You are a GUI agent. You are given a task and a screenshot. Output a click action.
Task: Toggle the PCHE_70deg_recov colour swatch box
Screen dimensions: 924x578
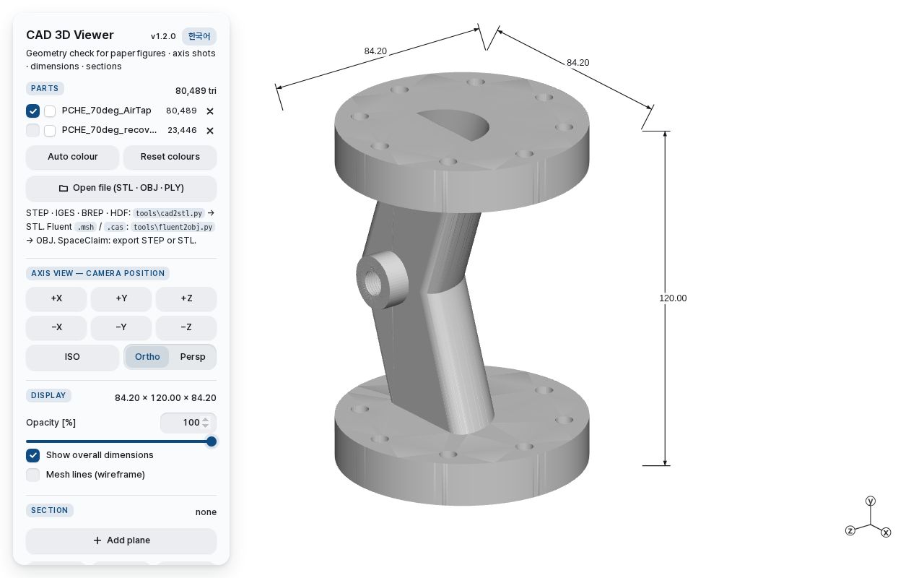point(50,131)
